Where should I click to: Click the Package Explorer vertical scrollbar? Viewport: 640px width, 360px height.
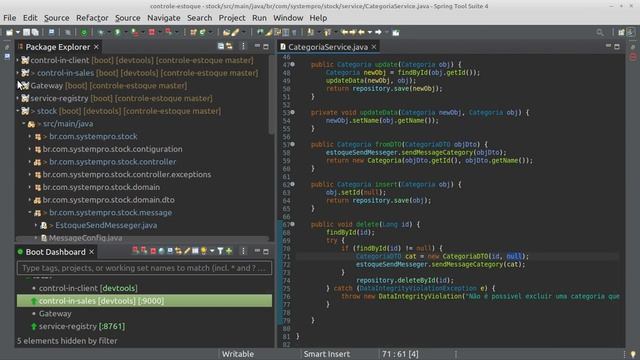tap(272, 94)
